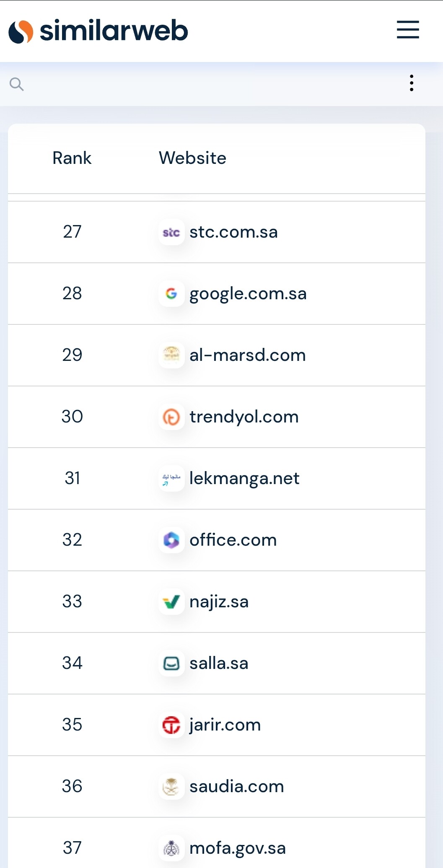Screen dimensions: 443x868
Task: Click the Google favicon icon
Action: point(171,294)
